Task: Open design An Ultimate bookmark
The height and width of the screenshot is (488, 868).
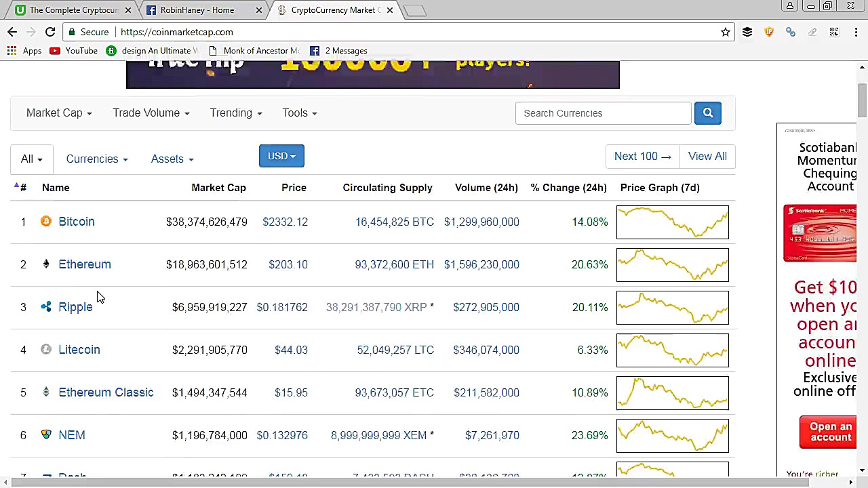Action: click(153, 51)
